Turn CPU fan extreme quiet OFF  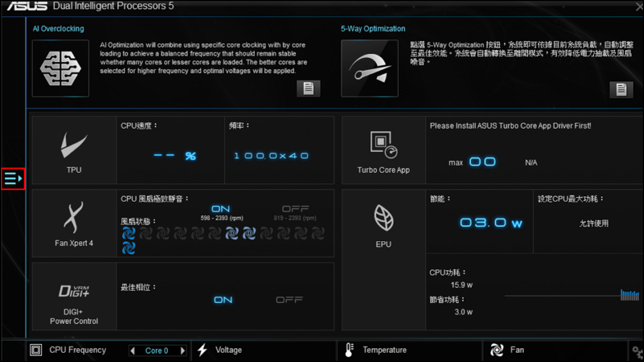coord(295,209)
